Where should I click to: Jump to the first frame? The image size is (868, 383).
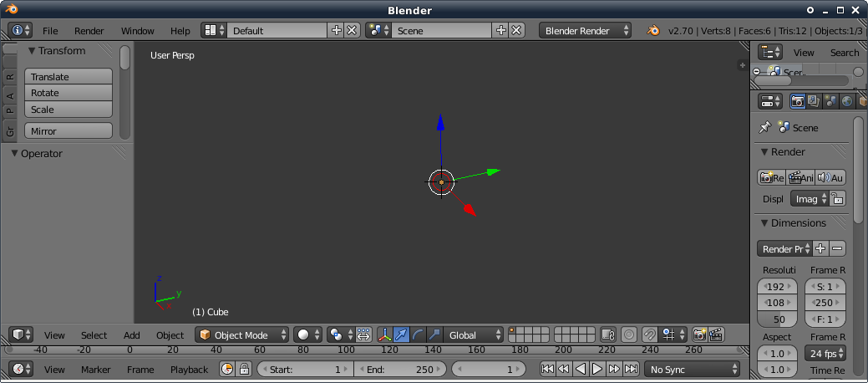tap(547, 369)
